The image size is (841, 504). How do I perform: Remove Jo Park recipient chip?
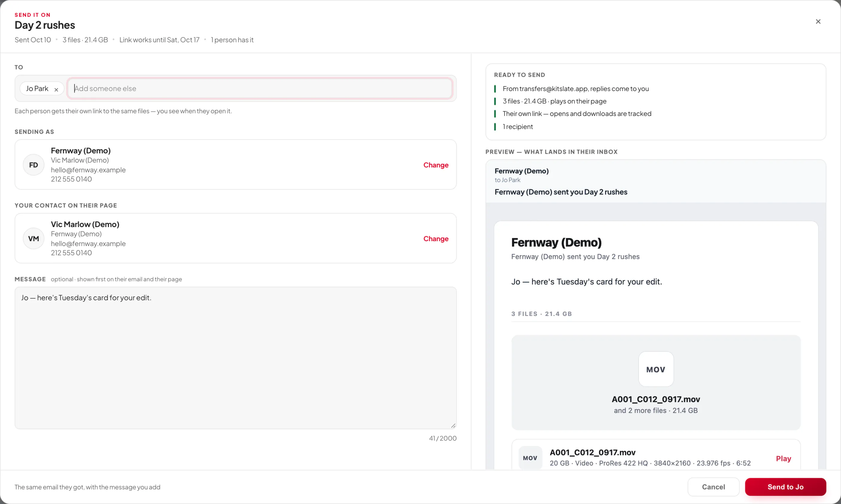click(56, 89)
